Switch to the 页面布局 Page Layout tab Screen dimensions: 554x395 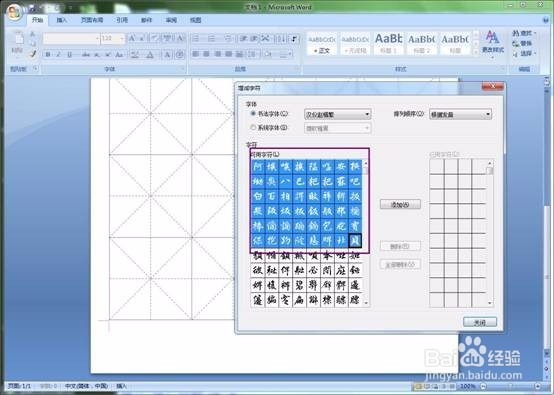point(92,20)
